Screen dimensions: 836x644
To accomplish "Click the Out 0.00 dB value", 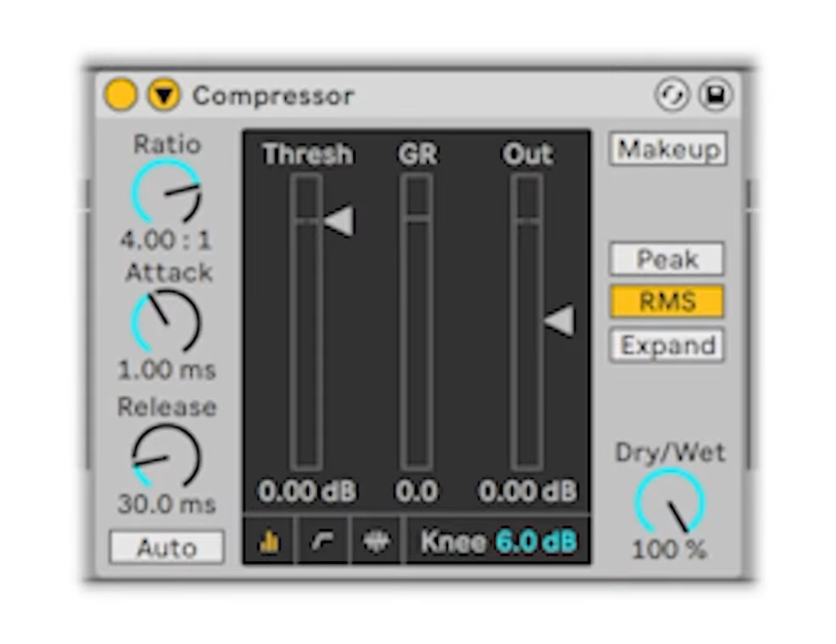I will [528, 491].
